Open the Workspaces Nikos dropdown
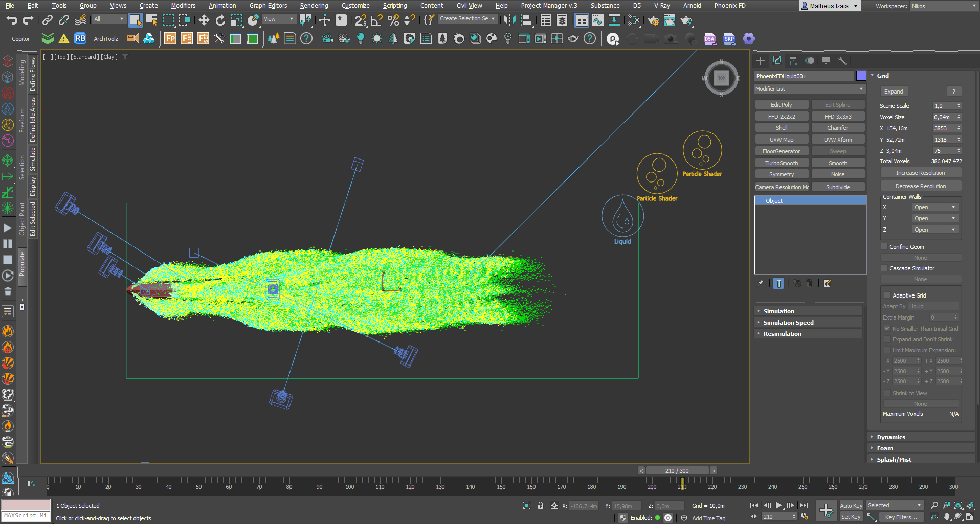This screenshot has width=980, height=524. (x=944, y=6)
